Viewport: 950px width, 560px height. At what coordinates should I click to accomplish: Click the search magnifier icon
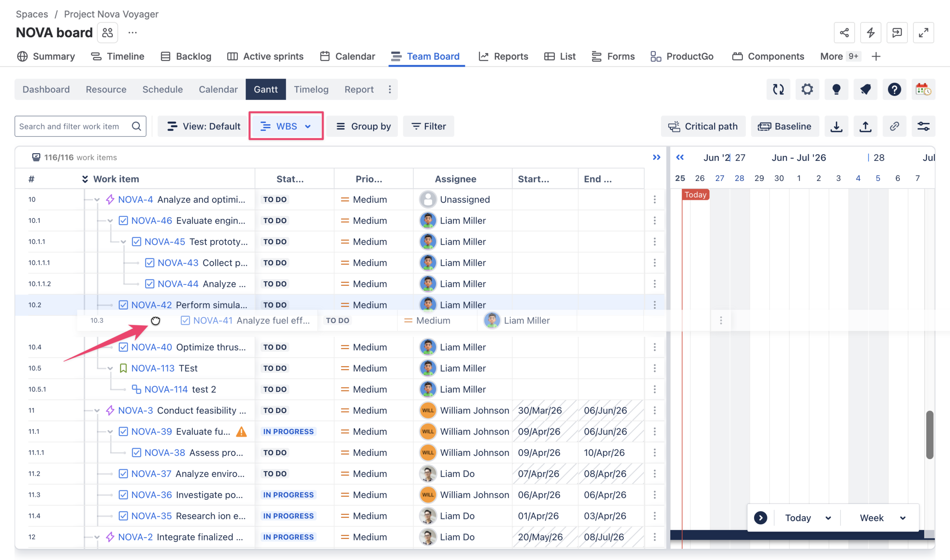[x=136, y=126]
